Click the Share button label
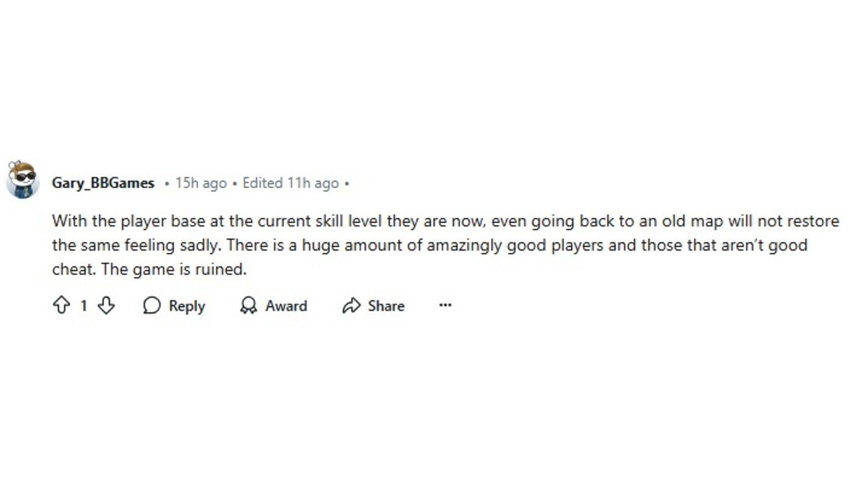 pyautogui.click(x=386, y=305)
